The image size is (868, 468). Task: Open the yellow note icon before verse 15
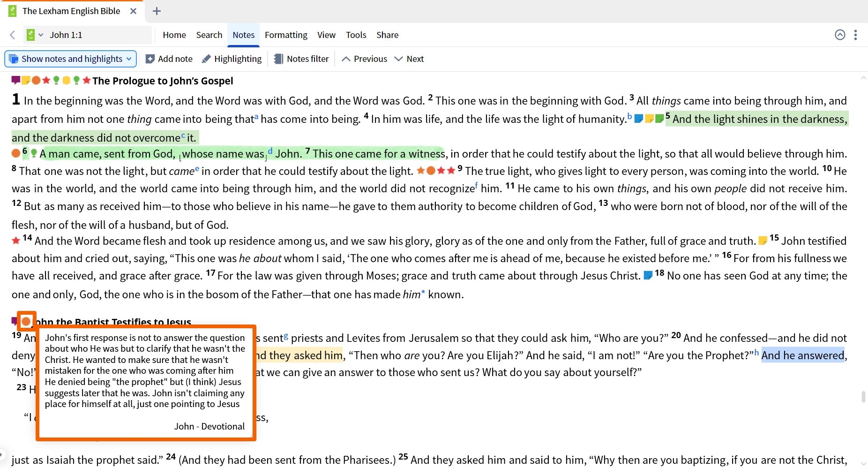pyautogui.click(x=763, y=241)
